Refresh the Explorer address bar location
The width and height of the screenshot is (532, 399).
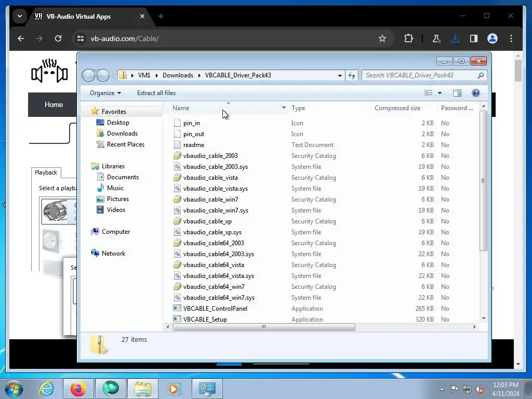click(352, 75)
